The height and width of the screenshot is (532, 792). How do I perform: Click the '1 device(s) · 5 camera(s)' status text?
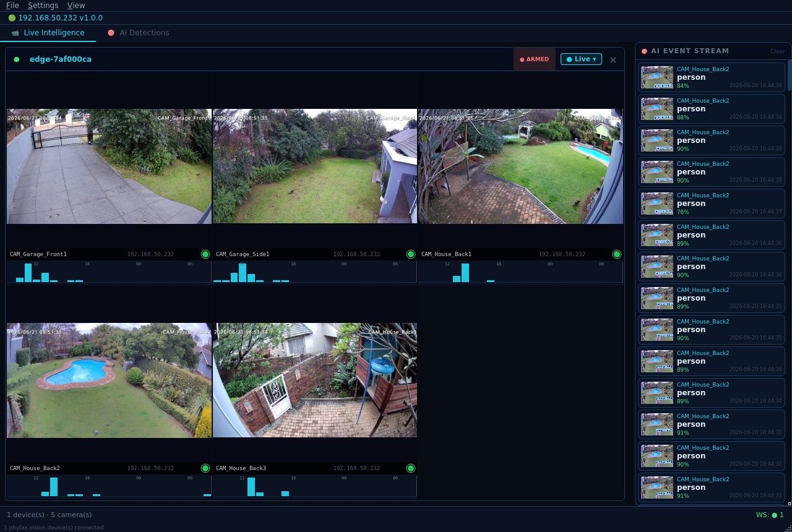click(x=49, y=515)
